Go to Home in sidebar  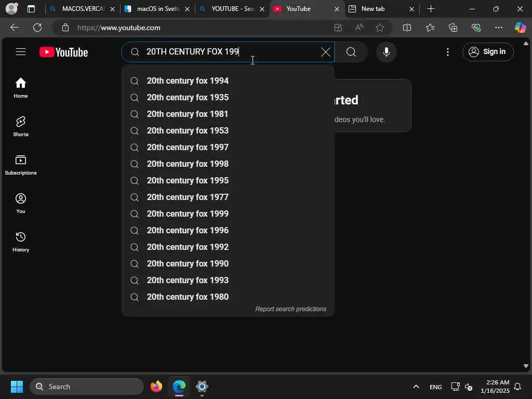21,88
